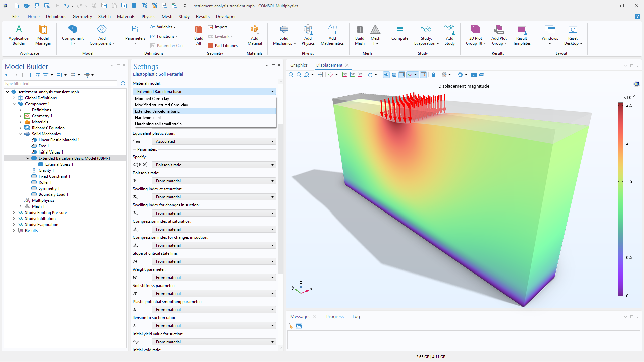The image size is (644, 362).
Task: Click Zoom Extents in graphics toolbar
Action: (320, 75)
